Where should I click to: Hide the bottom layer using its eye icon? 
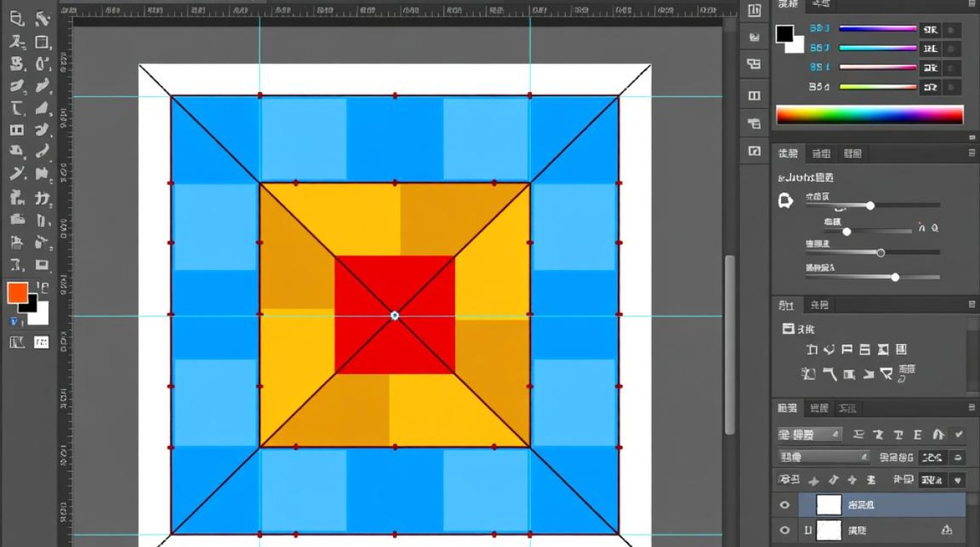pos(785,530)
